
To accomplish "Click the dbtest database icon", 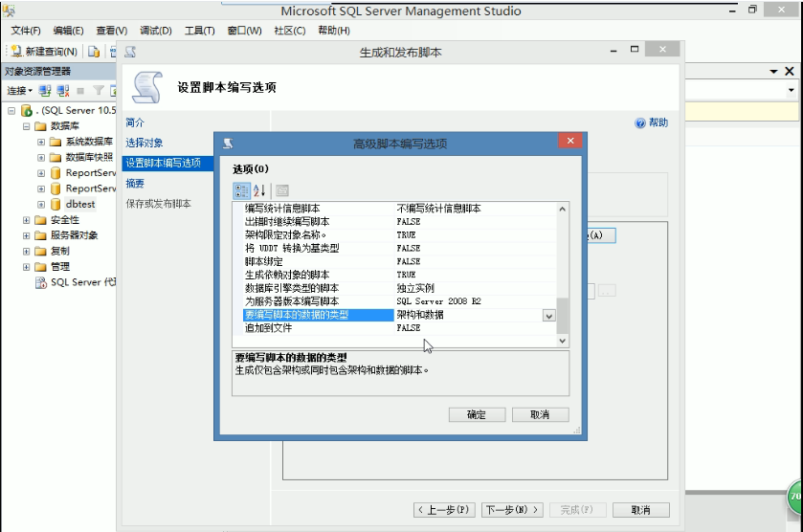I will click(x=56, y=205).
